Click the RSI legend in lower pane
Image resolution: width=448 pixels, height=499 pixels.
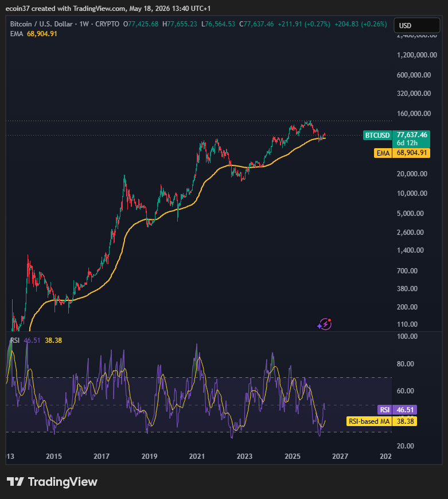click(x=15, y=340)
